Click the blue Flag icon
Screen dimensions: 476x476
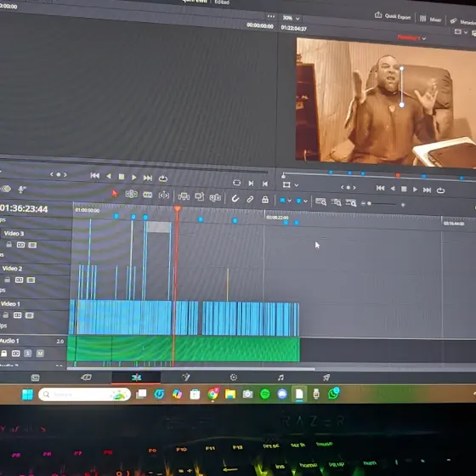[282, 201]
